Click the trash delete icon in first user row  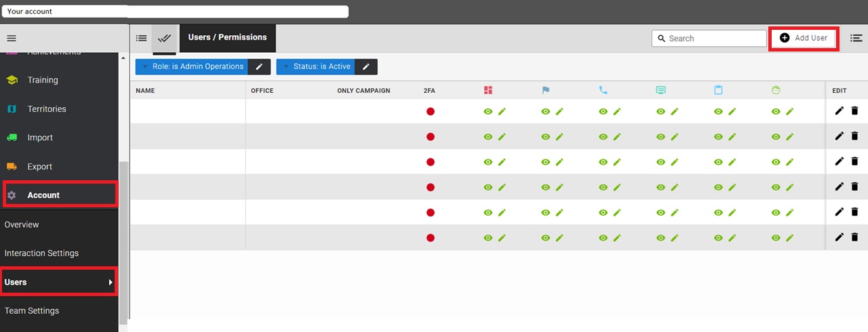point(854,110)
